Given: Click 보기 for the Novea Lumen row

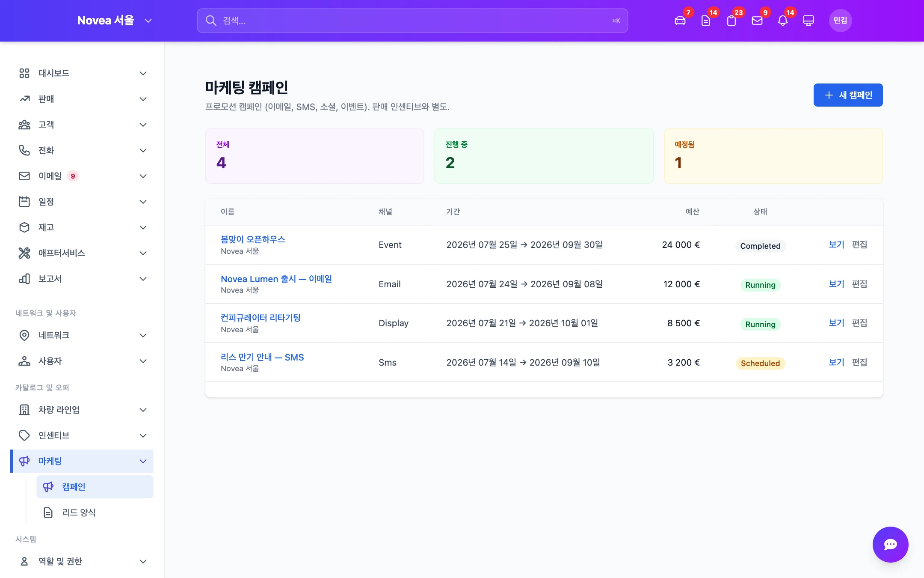Looking at the screenshot, I should (x=836, y=284).
